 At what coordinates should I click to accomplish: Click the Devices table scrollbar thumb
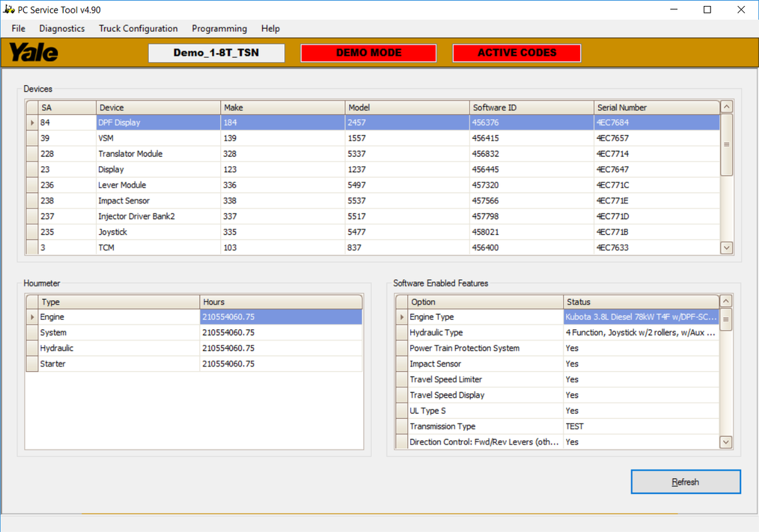coord(726,145)
